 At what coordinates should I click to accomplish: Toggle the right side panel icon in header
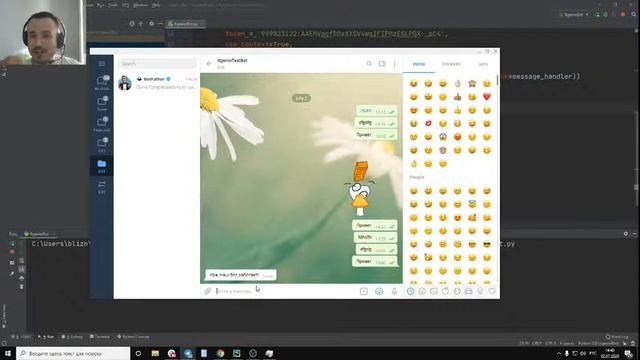coord(382,64)
